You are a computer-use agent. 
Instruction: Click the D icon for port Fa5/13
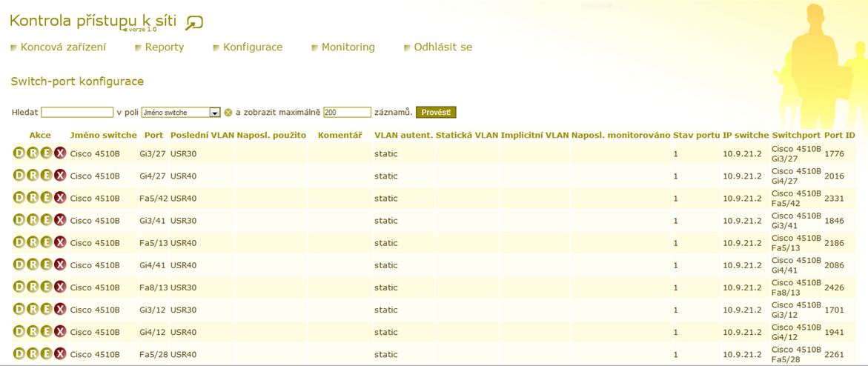click(19, 242)
